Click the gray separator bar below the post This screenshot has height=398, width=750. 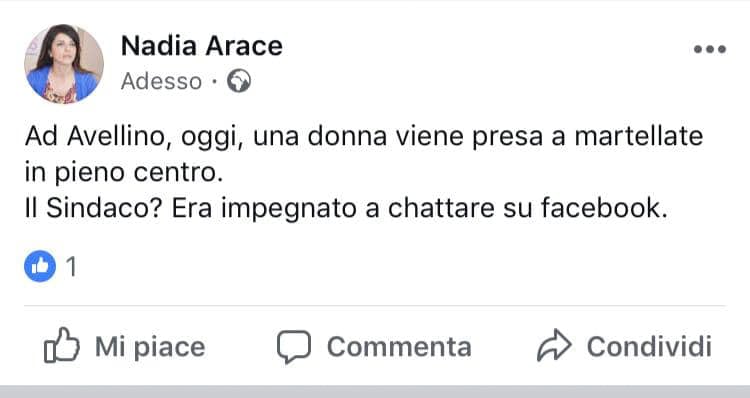click(375, 391)
